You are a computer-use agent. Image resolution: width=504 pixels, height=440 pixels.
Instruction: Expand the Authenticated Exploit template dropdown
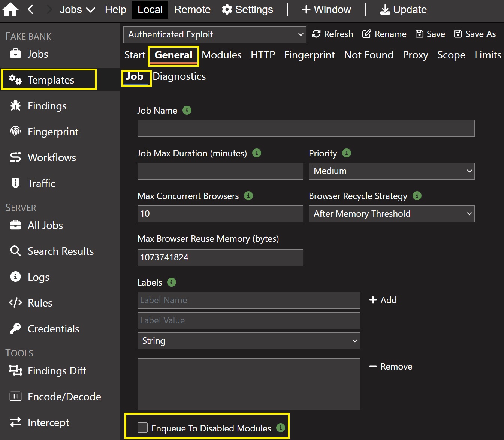point(214,34)
